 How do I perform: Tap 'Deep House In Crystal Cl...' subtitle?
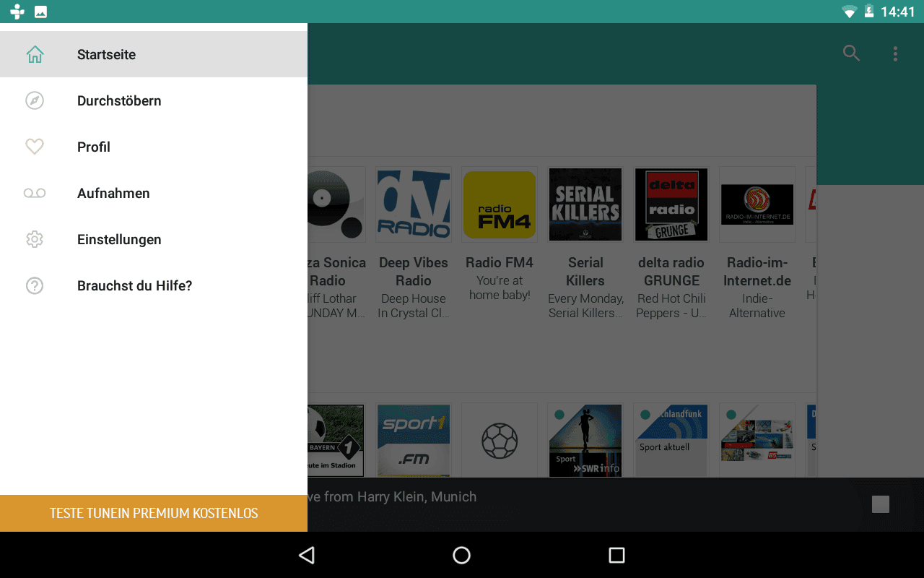(x=414, y=306)
